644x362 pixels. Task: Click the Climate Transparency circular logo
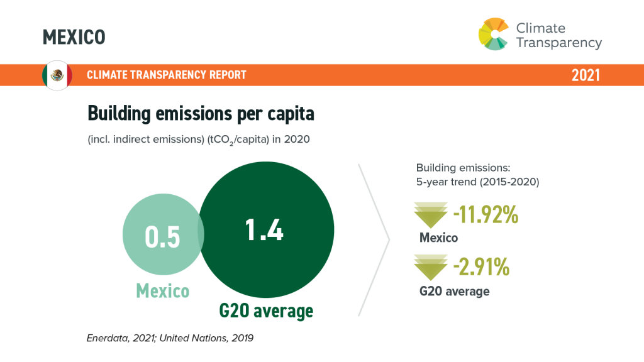pyautogui.click(x=494, y=35)
